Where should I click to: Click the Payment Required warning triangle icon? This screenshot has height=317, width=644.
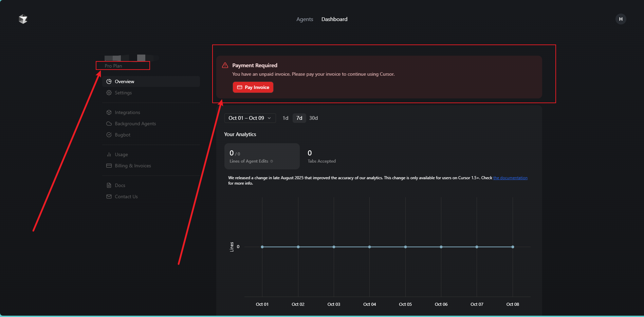(x=225, y=65)
